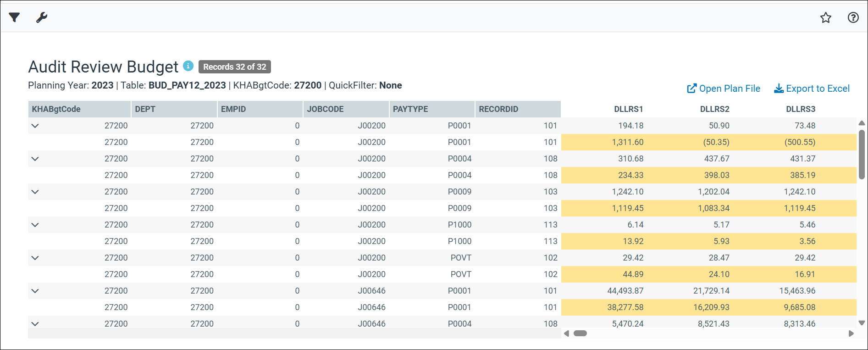Mark report as favorite with star icon

825,17
